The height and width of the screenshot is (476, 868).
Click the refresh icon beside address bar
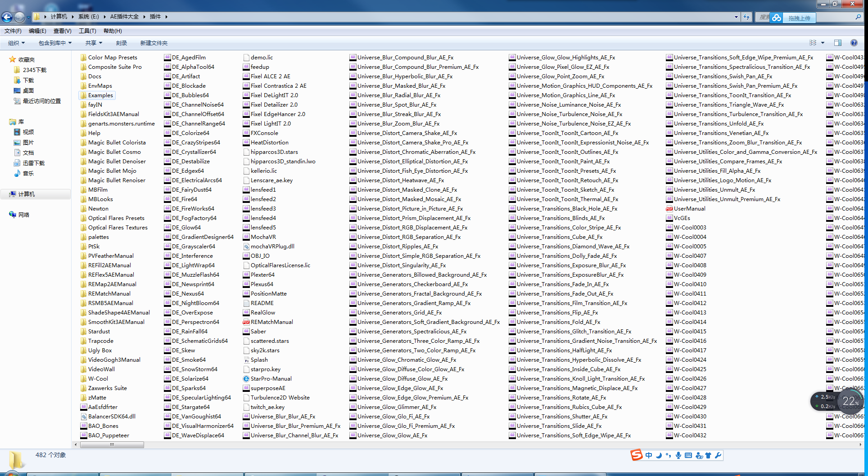click(x=746, y=17)
